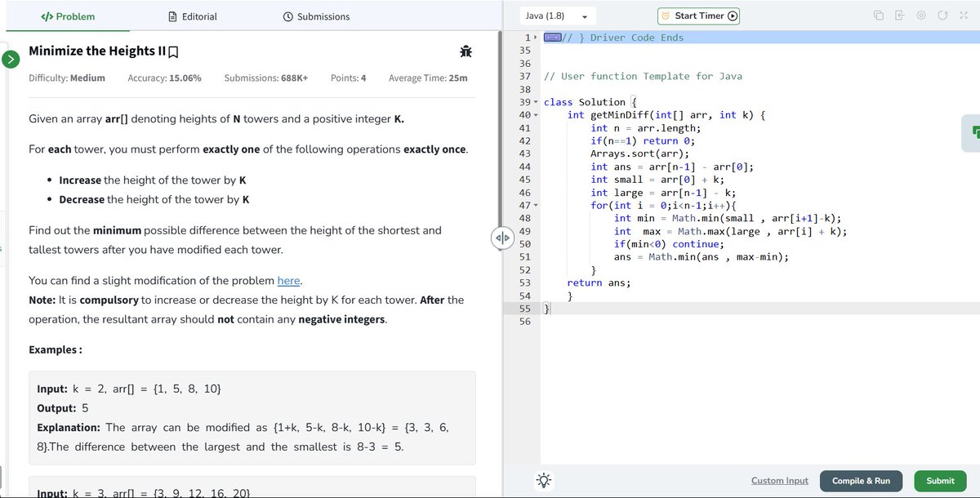Click the 'Average Time: 25m' label
980x498 pixels.
[428, 78]
